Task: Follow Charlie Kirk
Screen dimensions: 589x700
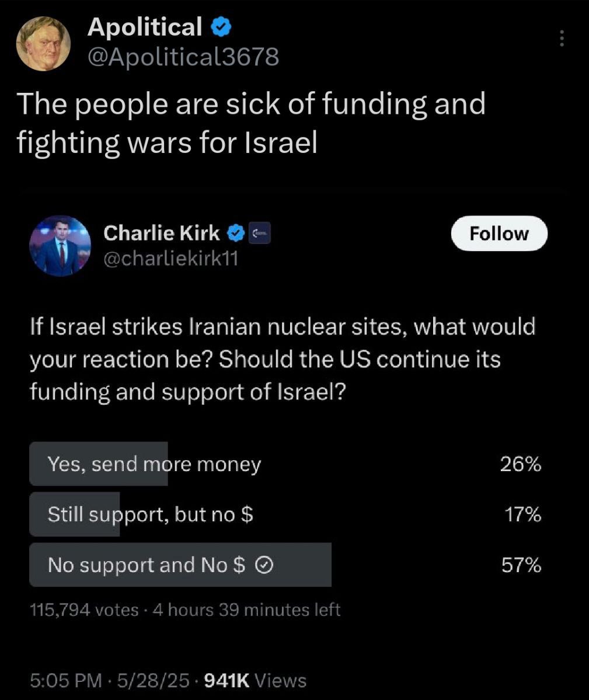Action: point(499,234)
